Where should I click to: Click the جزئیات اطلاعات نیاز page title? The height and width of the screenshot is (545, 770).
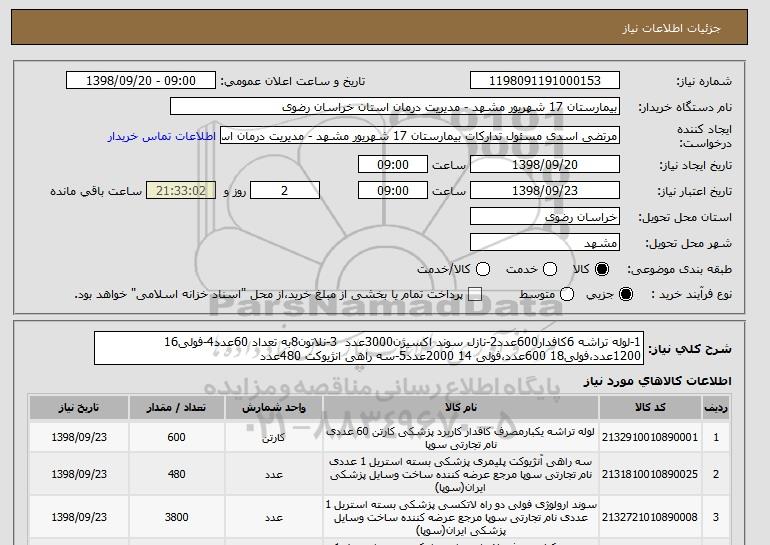point(671,28)
